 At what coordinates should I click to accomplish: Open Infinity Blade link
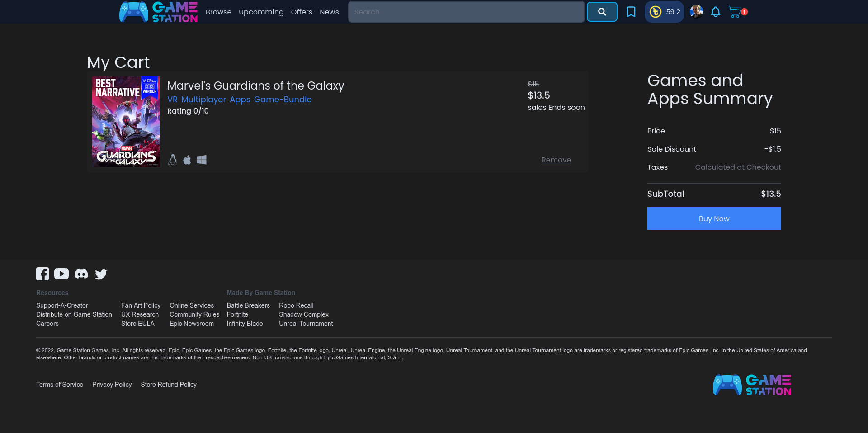point(245,324)
